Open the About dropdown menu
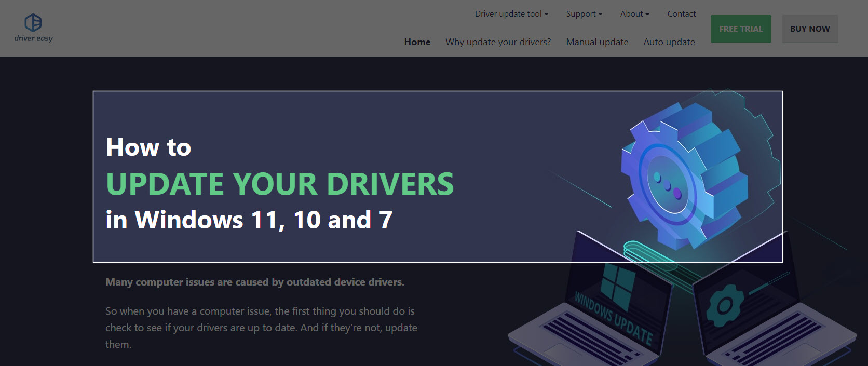 [x=635, y=14]
